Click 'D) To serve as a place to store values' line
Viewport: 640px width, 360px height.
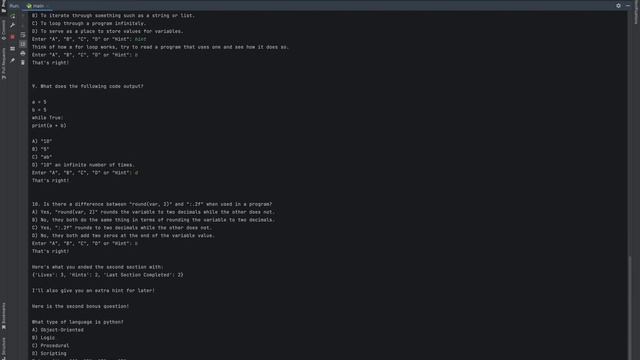click(x=108, y=31)
